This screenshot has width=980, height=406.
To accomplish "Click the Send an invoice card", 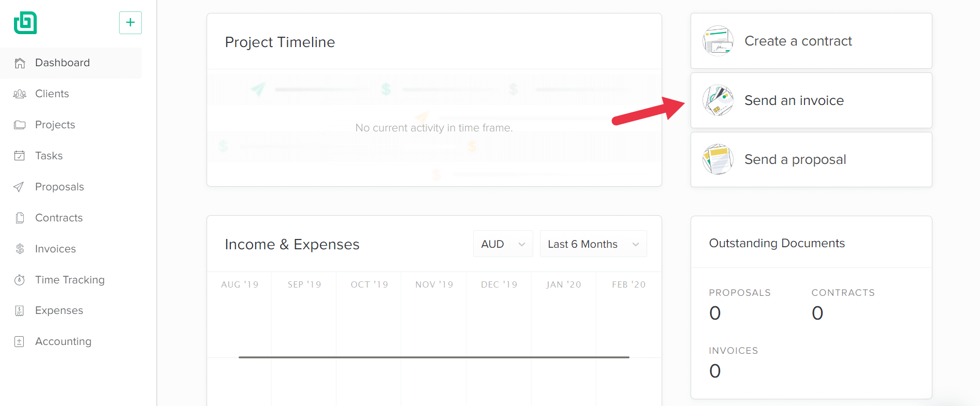I will pos(811,100).
